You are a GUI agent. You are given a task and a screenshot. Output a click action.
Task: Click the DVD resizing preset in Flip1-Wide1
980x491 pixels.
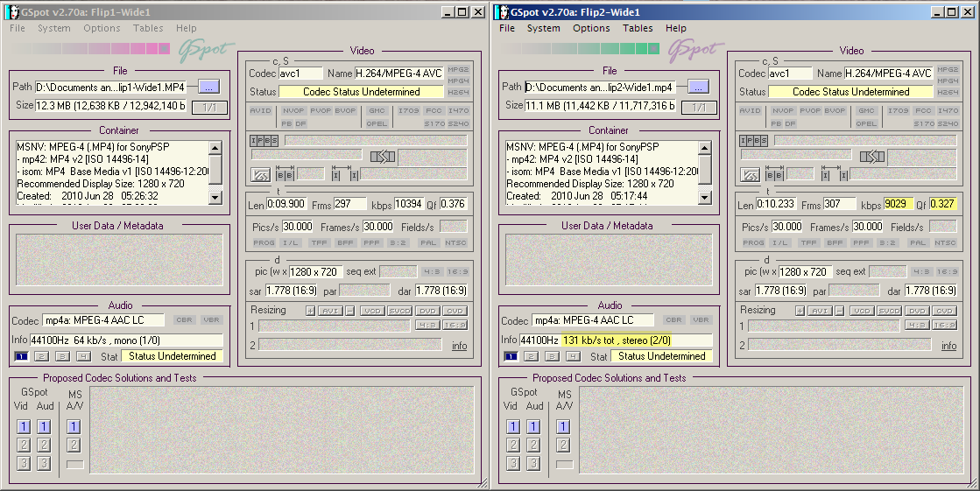click(x=427, y=311)
